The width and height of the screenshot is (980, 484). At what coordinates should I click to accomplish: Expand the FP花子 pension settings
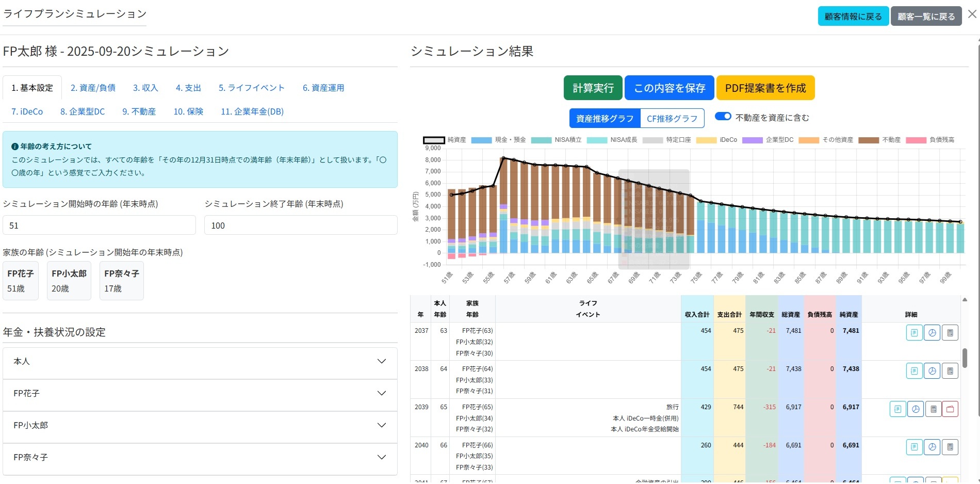[x=200, y=394]
